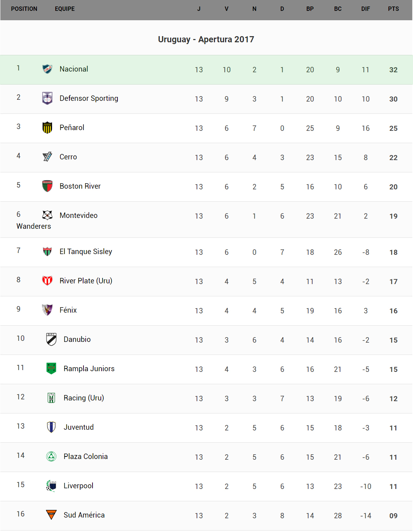The image size is (413, 532).
Task: Click the EQUIPE column header
Action: coord(65,9)
